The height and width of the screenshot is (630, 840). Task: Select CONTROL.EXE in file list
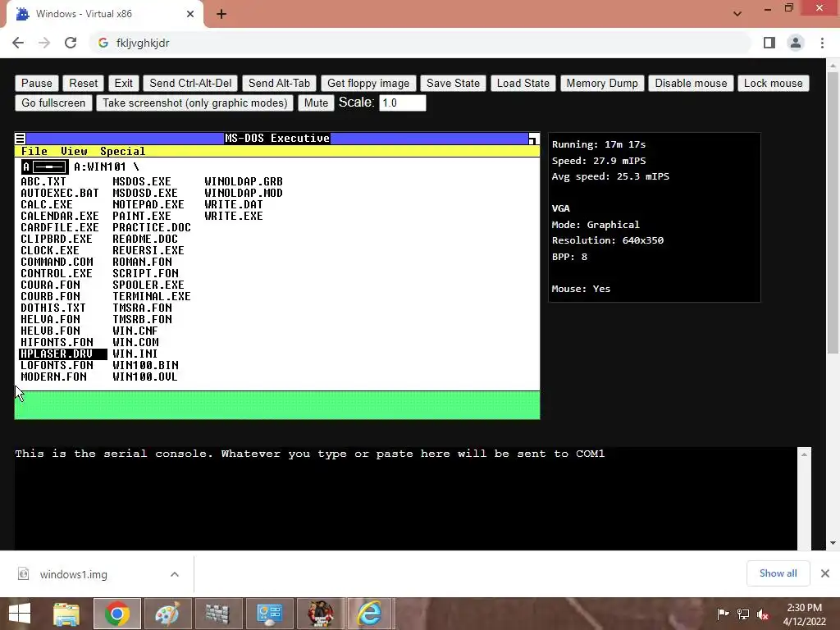pos(57,274)
